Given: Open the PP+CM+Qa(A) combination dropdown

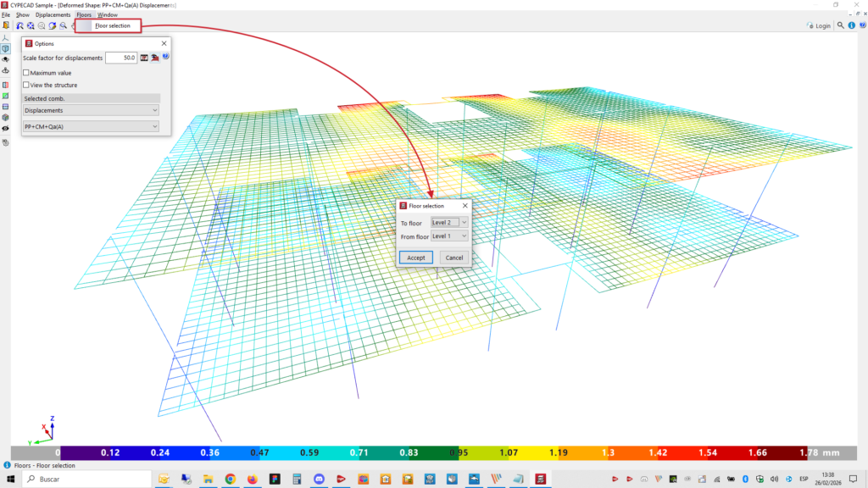Looking at the screenshot, I should coord(91,126).
